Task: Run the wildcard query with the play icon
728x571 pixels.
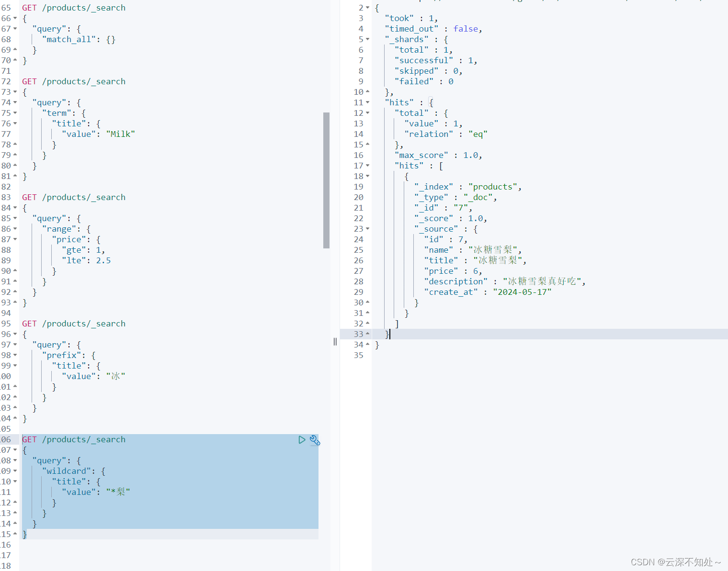Action: 302,439
